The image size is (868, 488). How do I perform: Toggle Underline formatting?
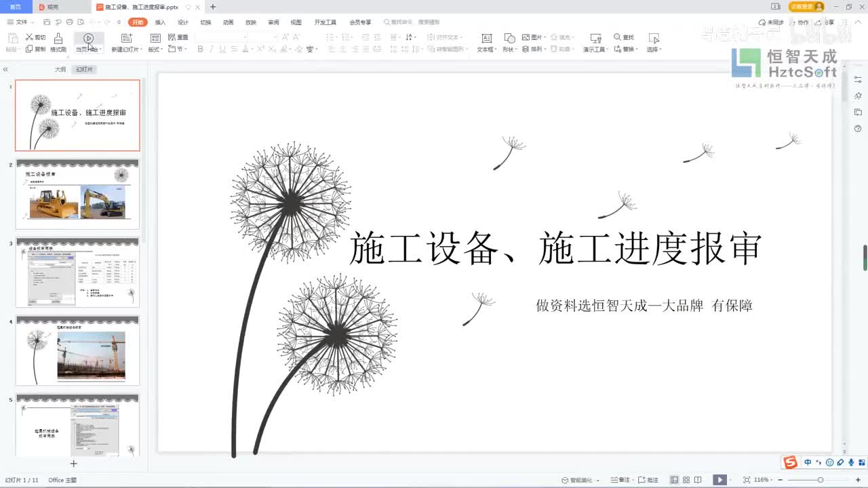pyautogui.click(x=222, y=49)
